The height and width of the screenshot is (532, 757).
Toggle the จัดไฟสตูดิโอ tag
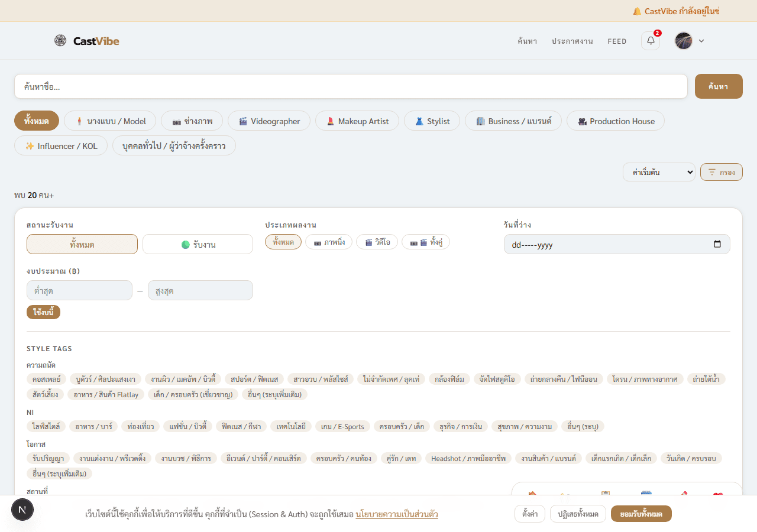point(497,379)
